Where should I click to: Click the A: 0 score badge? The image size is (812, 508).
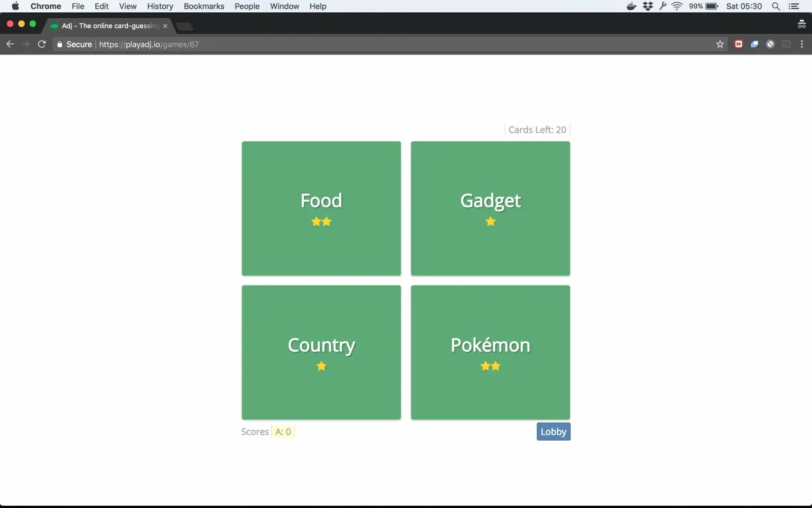[x=283, y=432]
